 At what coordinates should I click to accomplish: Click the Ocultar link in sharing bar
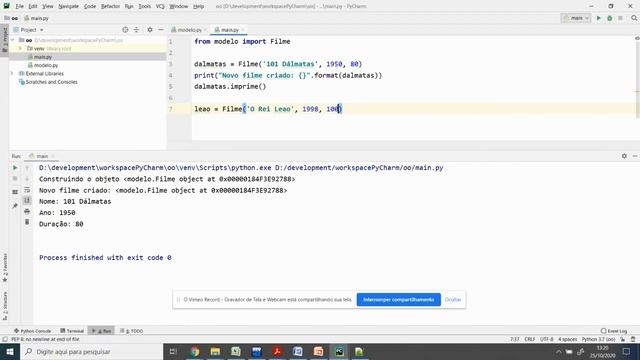pos(453,300)
